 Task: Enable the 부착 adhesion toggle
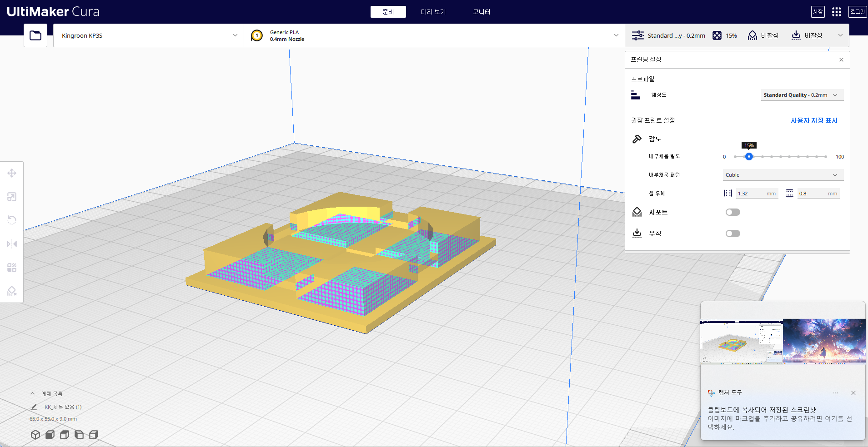pyautogui.click(x=733, y=233)
